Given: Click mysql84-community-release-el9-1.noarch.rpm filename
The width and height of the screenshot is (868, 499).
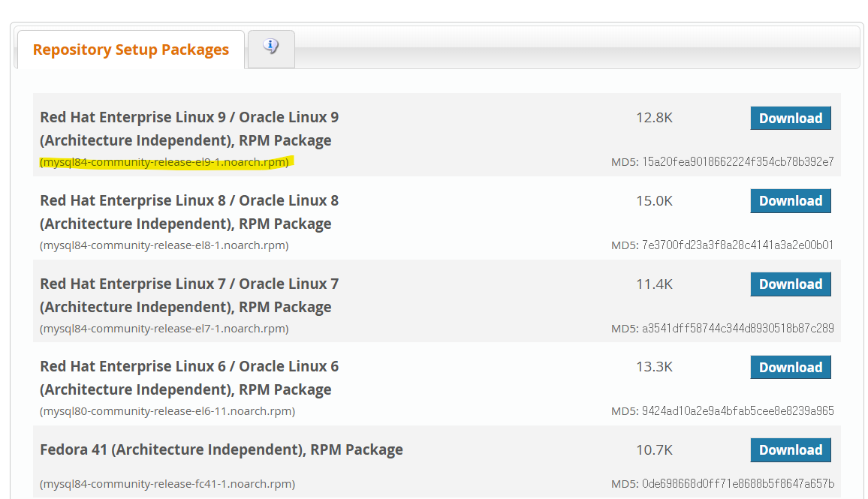Looking at the screenshot, I should (164, 162).
